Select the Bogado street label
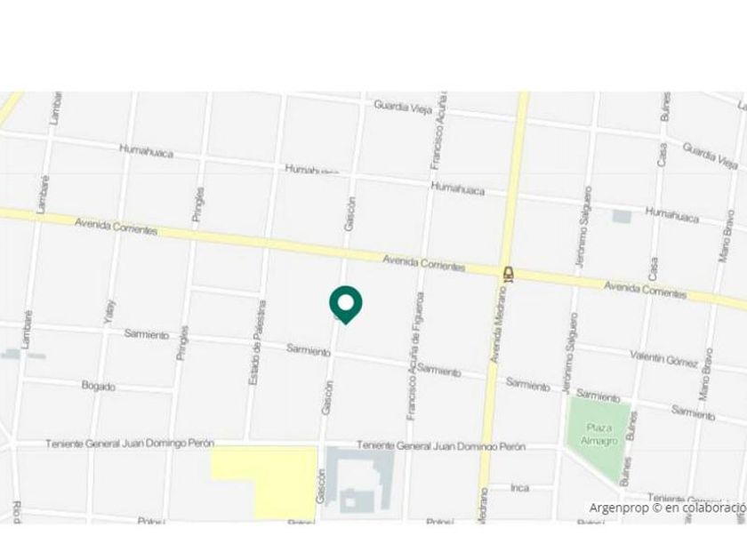 tap(98, 385)
